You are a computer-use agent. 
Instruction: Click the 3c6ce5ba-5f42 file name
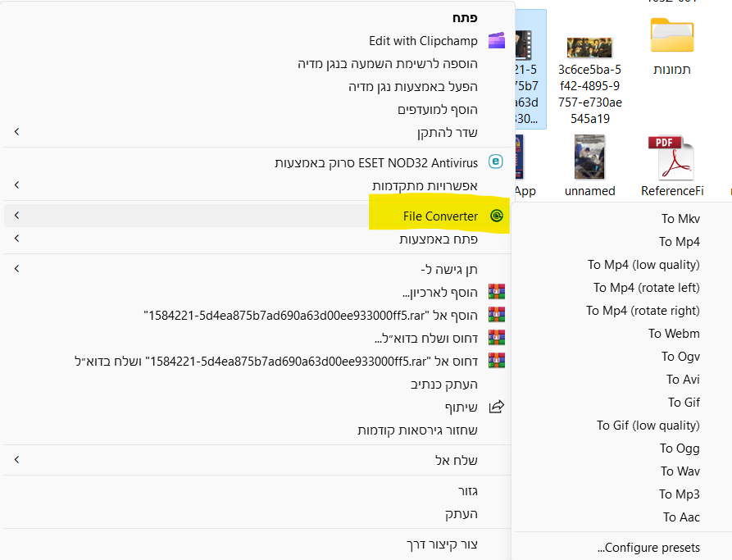589,93
